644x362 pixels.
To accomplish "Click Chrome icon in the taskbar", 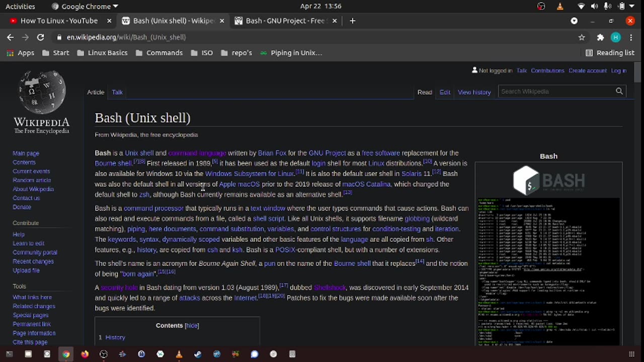I will 66,354.
